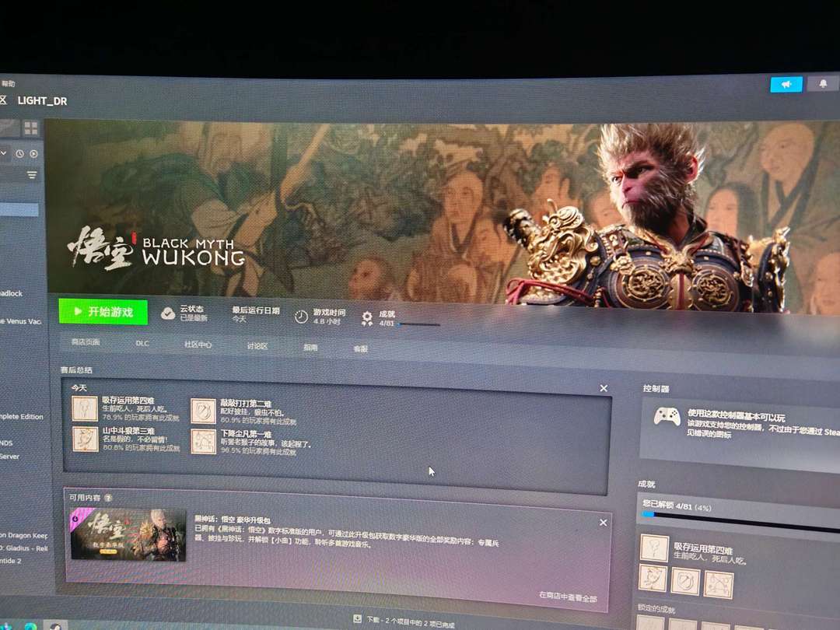Image resolution: width=840 pixels, height=630 pixels.
Task: Click the 敲敲打打第二难 achievement icon in summary
Action: click(203, 411)
